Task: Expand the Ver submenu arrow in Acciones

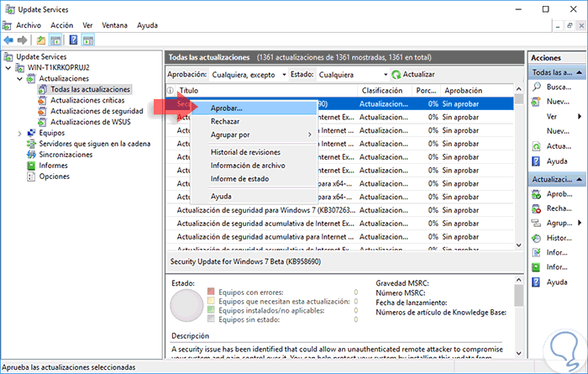Action: pyautogui.click(x=580, y=117)
